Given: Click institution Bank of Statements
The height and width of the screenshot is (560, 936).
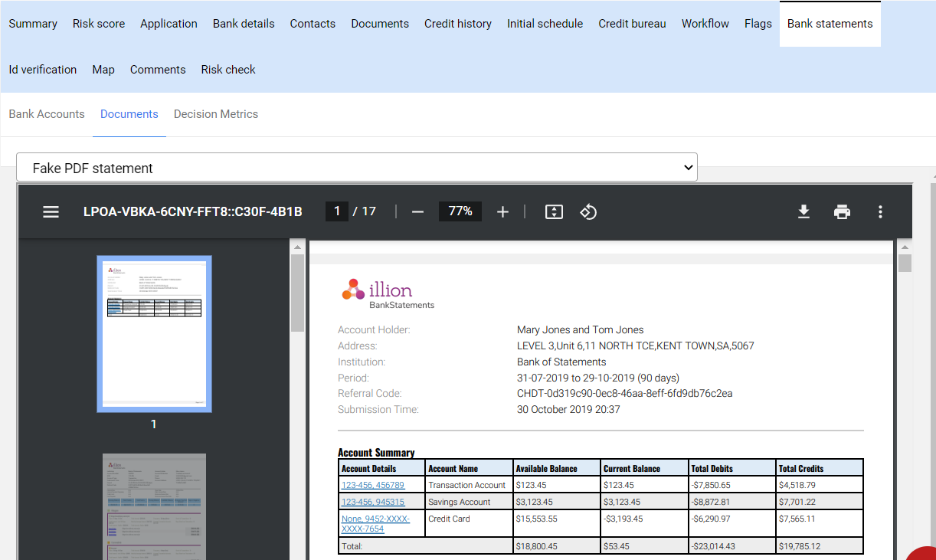Looking at the screenshot, I should pos(561,362).
